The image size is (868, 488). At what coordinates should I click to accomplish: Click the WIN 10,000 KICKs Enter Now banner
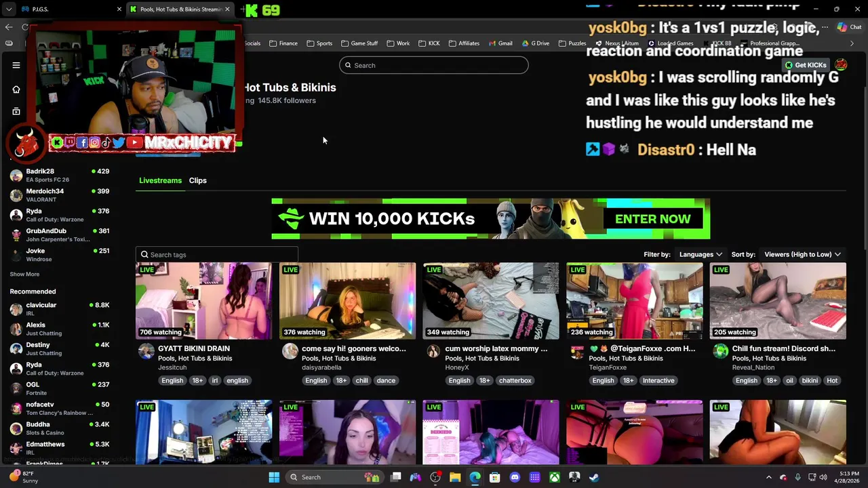(491, 219)
